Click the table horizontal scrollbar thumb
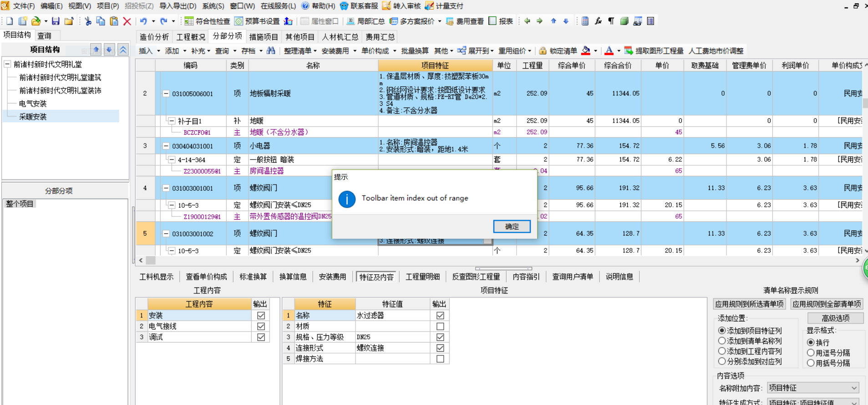The width and height of the screenshot is (868, 405). (x=151, y=261)
